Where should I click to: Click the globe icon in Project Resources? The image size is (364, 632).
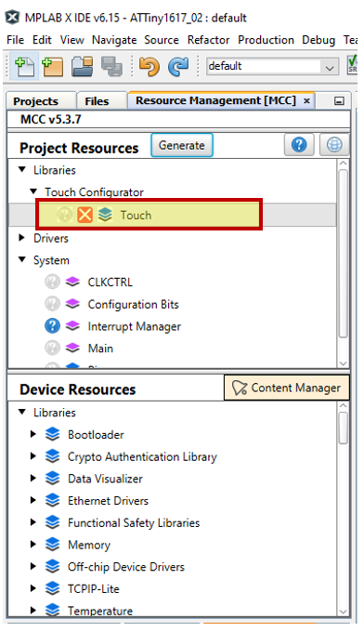[x=334, y=144]
